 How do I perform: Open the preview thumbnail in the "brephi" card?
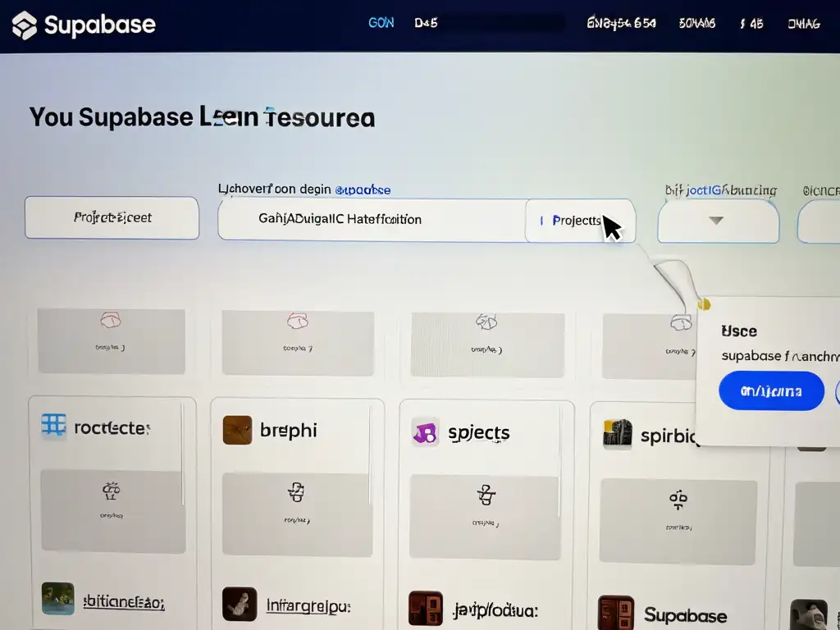[297, 514]
